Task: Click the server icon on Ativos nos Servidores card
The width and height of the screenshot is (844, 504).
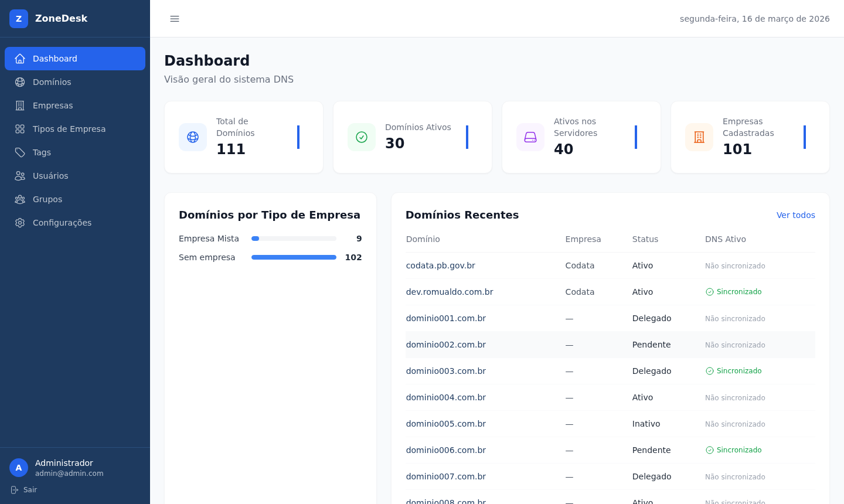Action: click(x=530, y=137)
